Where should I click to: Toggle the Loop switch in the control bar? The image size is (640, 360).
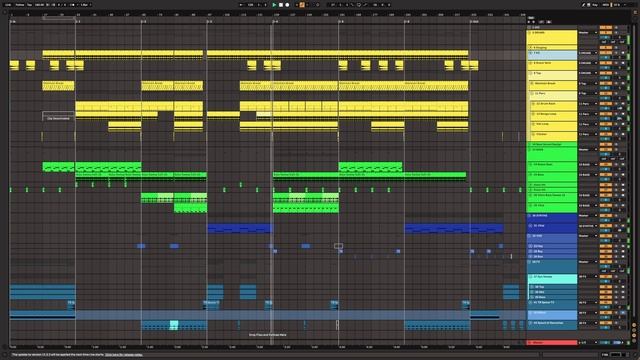point(359,5)
